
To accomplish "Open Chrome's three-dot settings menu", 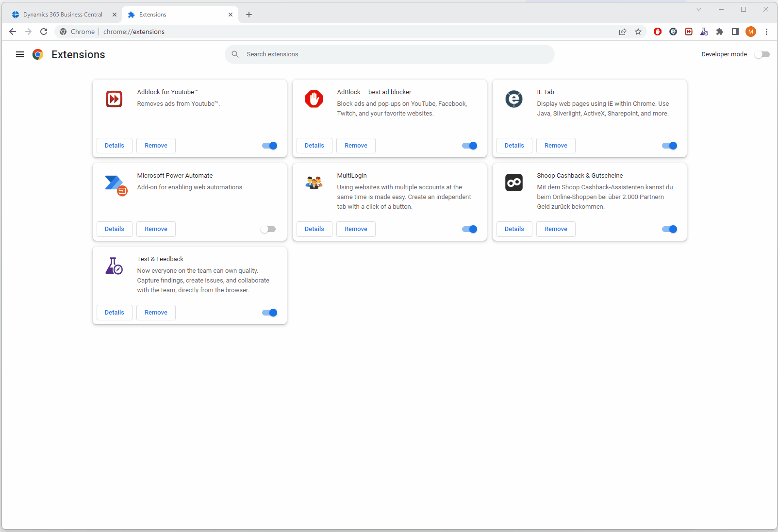I will (x=766, y=32).
